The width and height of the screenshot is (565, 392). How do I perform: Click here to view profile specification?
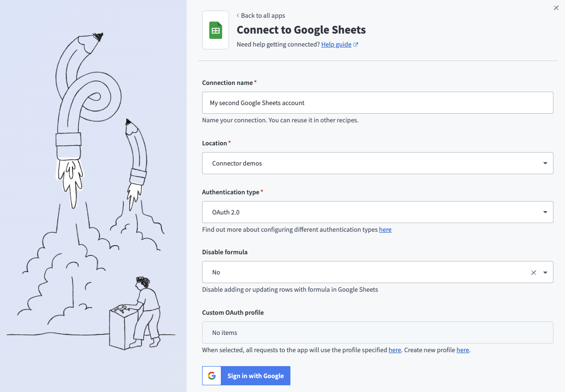[x=394, y=350]
